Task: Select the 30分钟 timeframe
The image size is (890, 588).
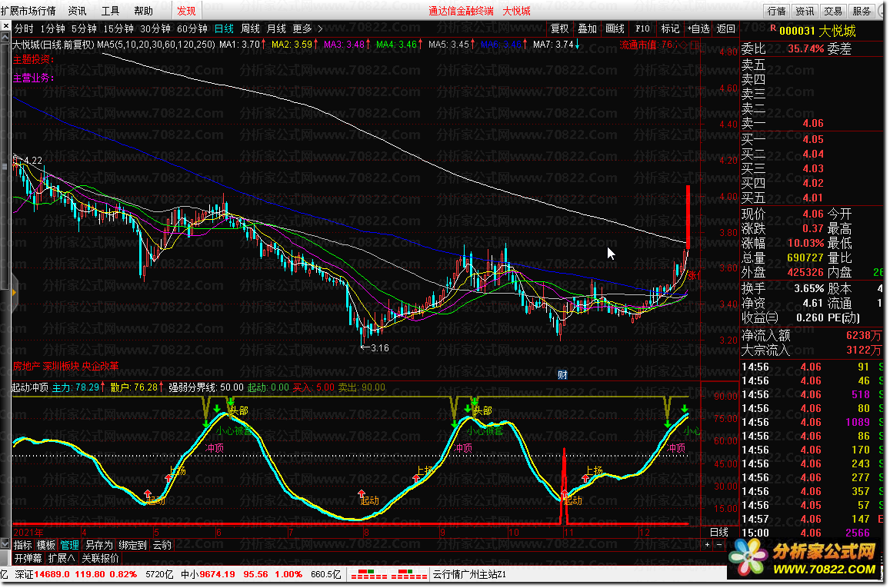Action: (x=155, y=28)
